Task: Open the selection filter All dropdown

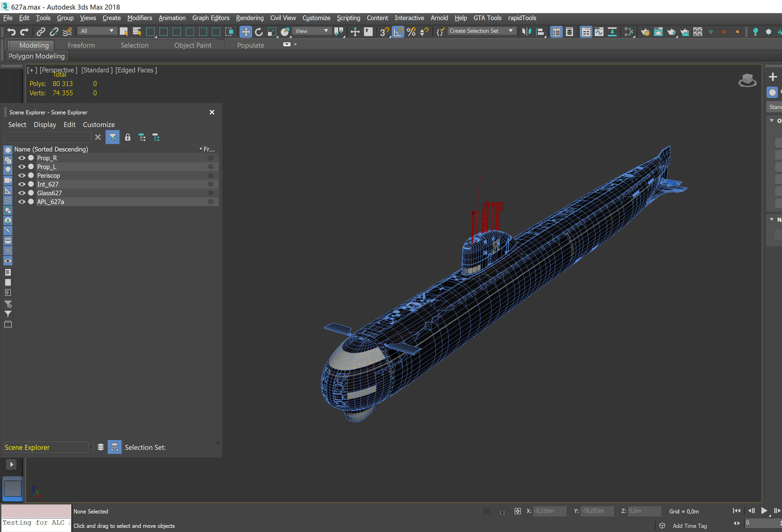Action: 97,31
